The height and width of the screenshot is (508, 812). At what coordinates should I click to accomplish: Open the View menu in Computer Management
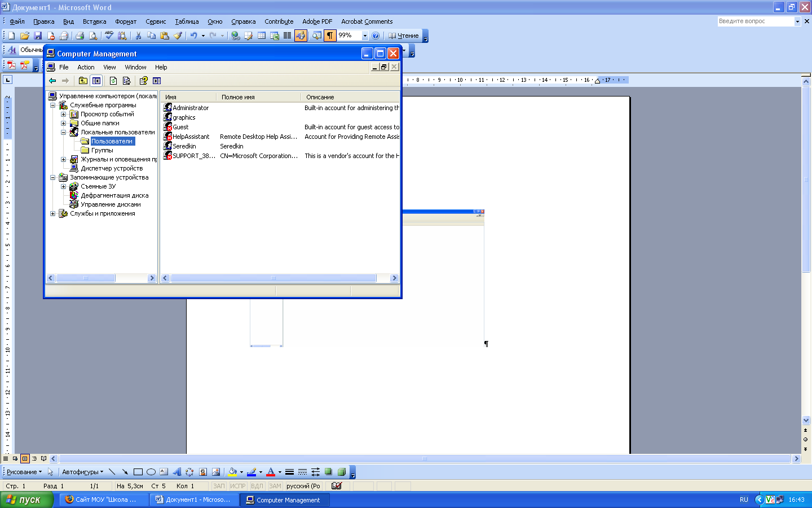109,67
